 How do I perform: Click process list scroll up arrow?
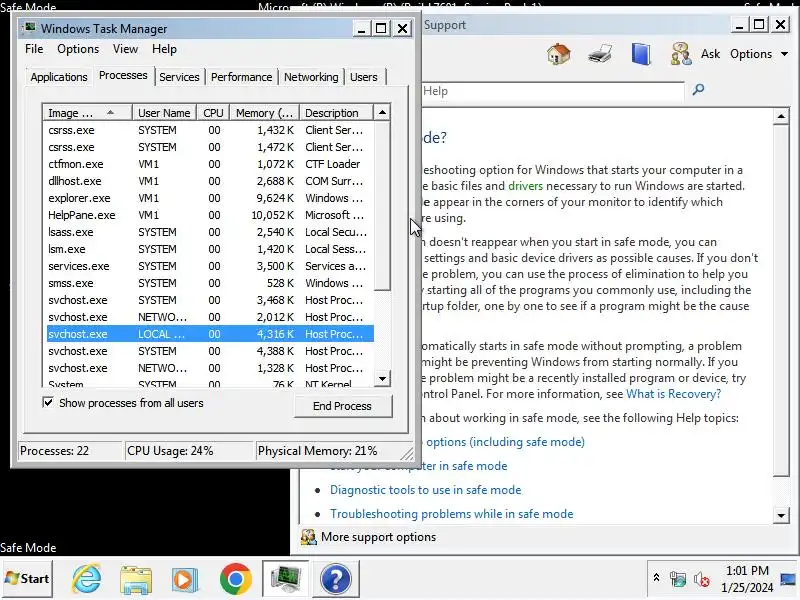pyautogui.click(x=382, y=113)
